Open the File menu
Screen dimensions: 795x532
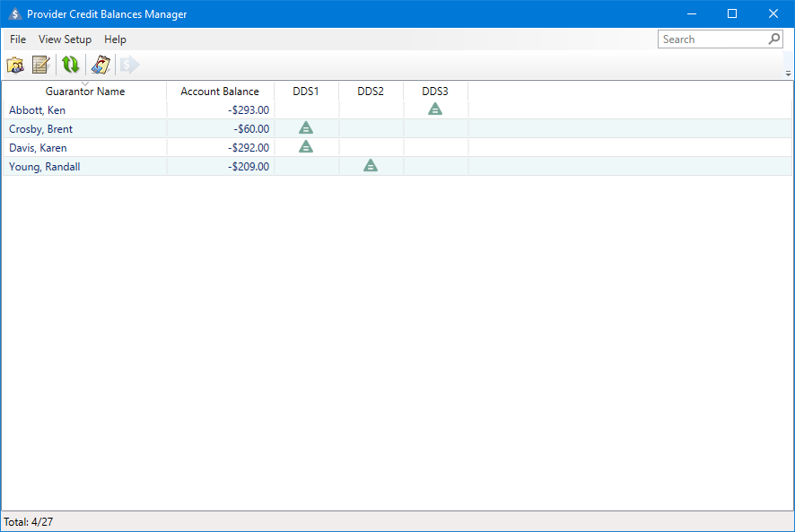18,39
